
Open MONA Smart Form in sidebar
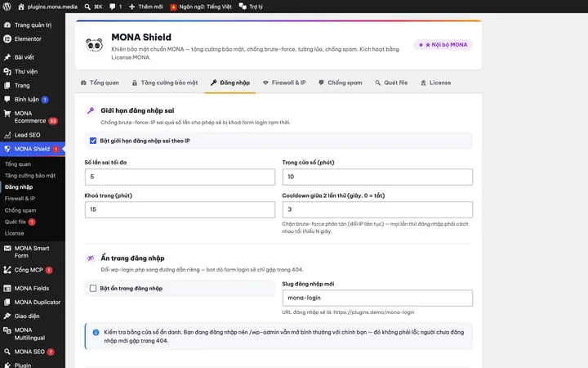pyautogui.click(x=32, y=252)
